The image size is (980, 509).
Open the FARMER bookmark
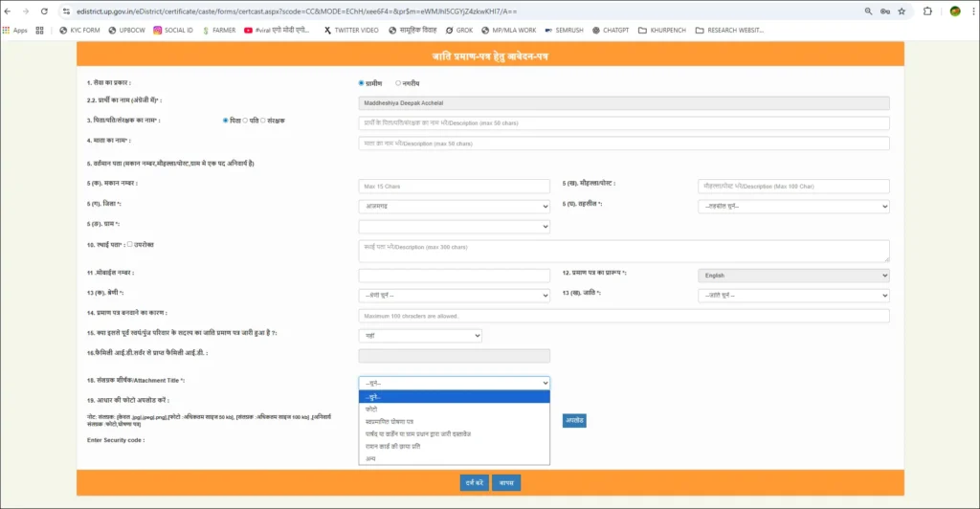coord(219,30)
